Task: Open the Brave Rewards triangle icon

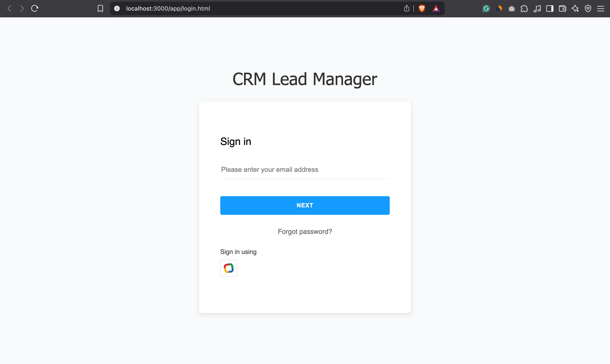Action: click(x=436, y=9)
